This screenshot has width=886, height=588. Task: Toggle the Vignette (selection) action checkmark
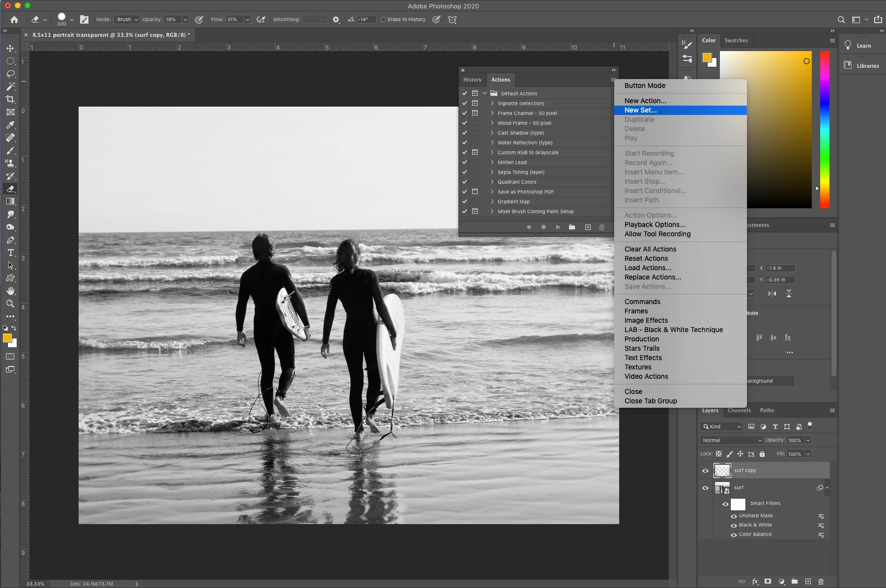464,103
